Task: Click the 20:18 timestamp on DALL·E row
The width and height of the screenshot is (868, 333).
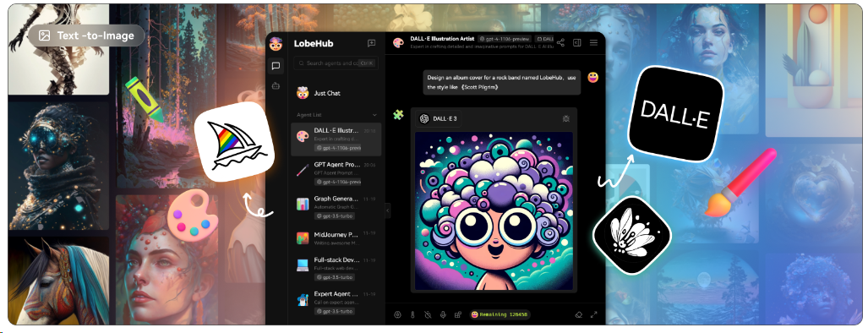Action: 369,131
